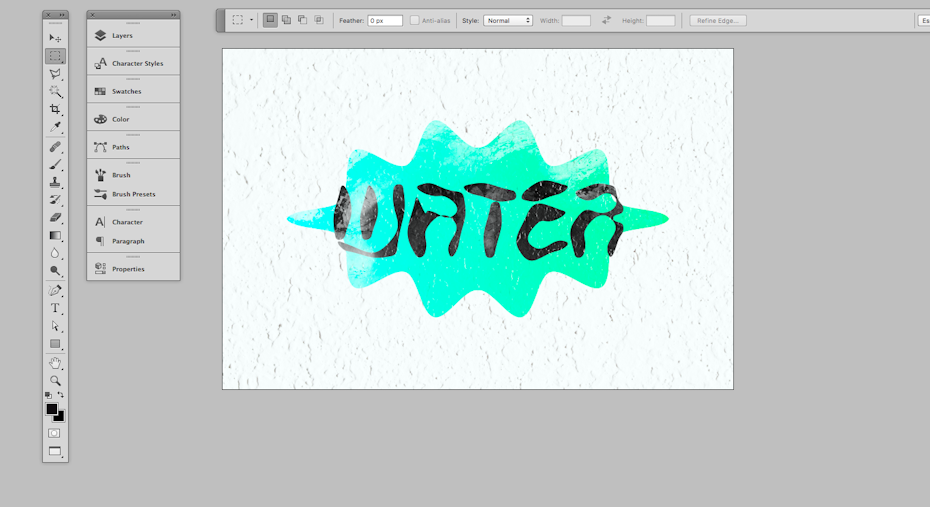This screenshot has height=507, width=930.
Task: Expand the tools panel double-arrow
Action: 62,15
